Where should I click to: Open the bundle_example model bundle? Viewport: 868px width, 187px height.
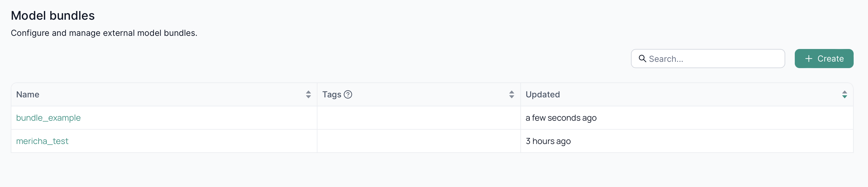pyautogui.click(x=48, y=118)
